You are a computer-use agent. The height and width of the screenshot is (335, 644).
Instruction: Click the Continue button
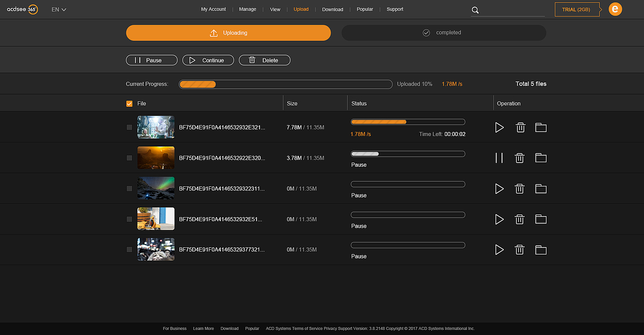pyautogui.click(x=208, y=60)
